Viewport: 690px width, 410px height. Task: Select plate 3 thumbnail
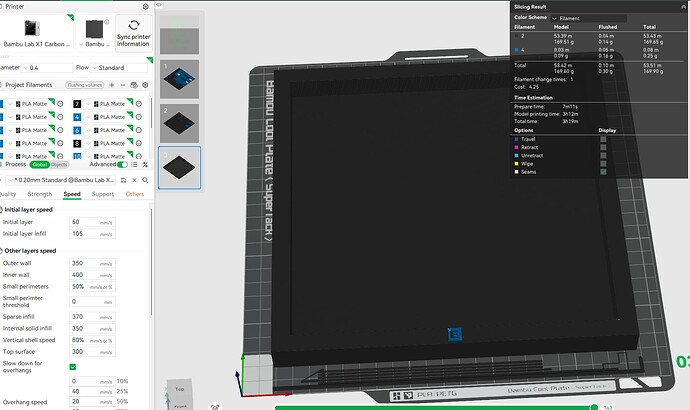click(x=180, y=168)
